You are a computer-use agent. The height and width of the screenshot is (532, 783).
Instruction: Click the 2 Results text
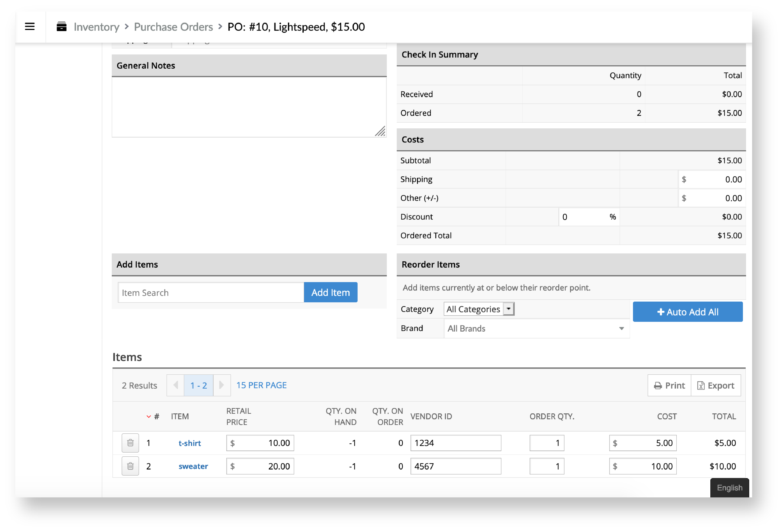pyautogui.click(x=139, y=385)
